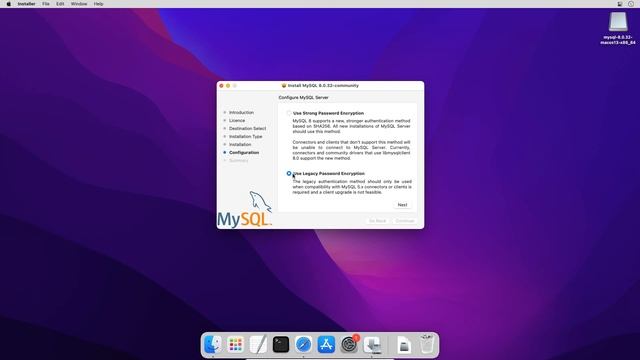The height and width of the screenshot is (360, 640).
Task: Open the Help menu
Action: click(x=98, y=4)
